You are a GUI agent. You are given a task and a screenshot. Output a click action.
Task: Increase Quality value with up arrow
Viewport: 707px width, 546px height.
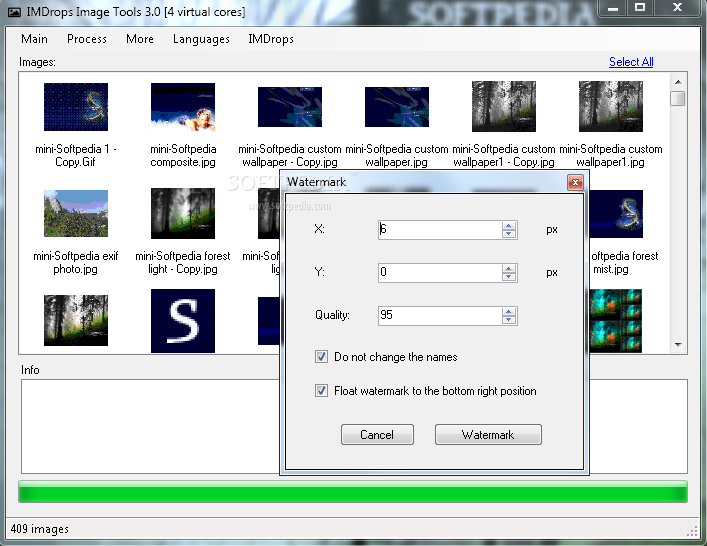[509, 311]
